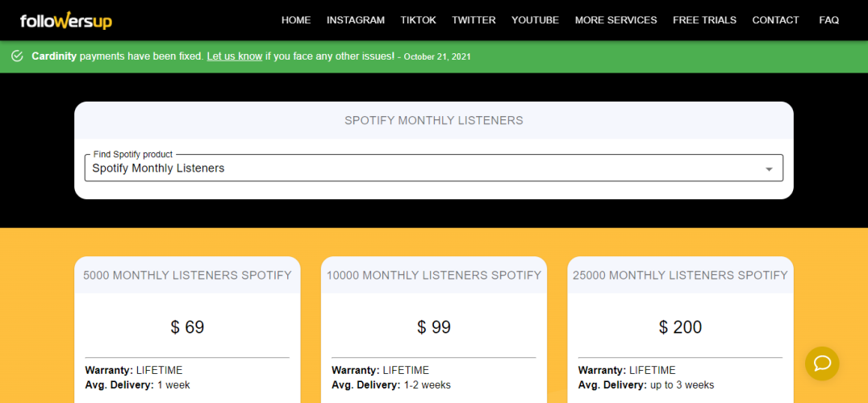Click Warranty LIFETIME in the $ 69 card
Viewport: 868px width, 403px height.
pos(133,371)
